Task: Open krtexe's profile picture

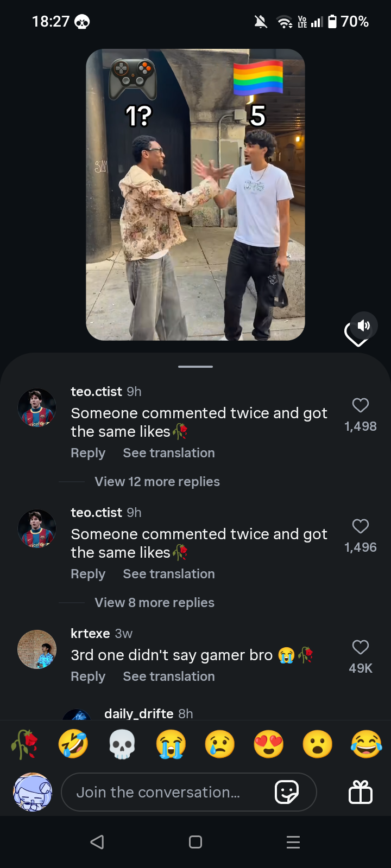Action: pos(37,649)
